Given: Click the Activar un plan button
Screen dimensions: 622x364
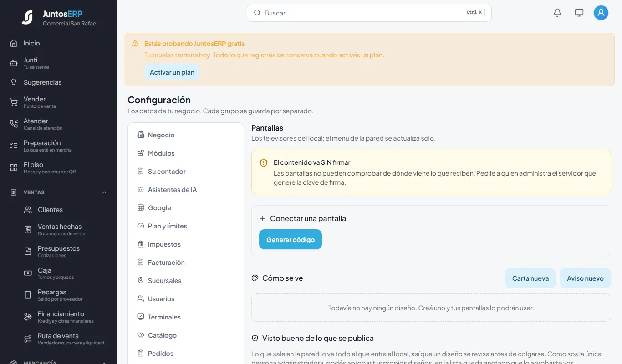Looking at the screenshot, I should click(x=172, y=72).
